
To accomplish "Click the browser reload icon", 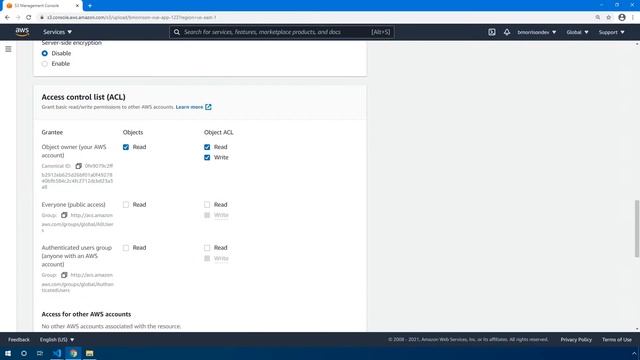I will pyautogui.click(x=29, y=18).
